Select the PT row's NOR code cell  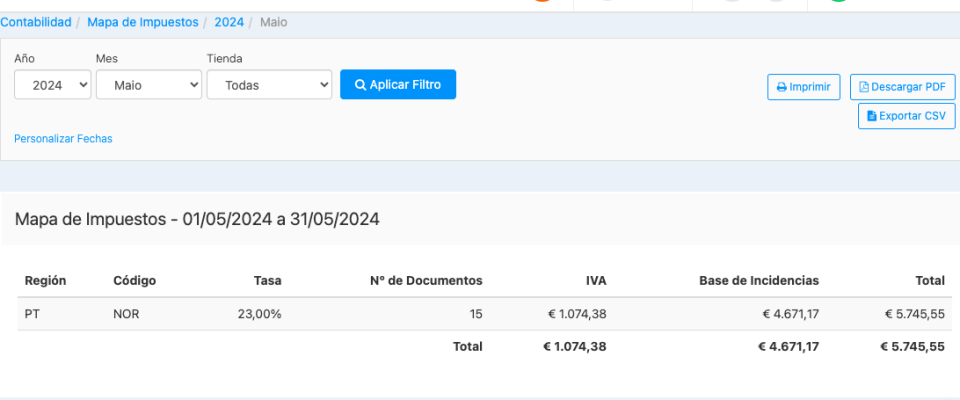coord(126,314)
